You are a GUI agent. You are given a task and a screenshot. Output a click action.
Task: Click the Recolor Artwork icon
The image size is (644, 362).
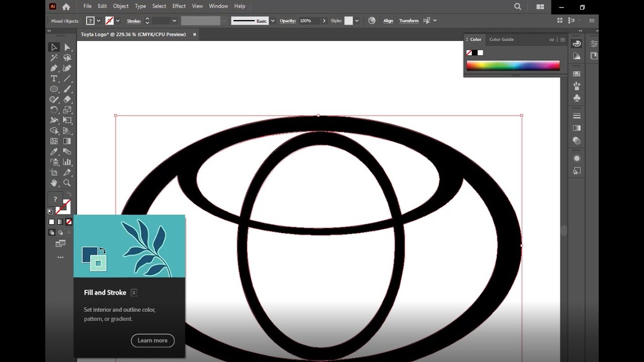372,21
